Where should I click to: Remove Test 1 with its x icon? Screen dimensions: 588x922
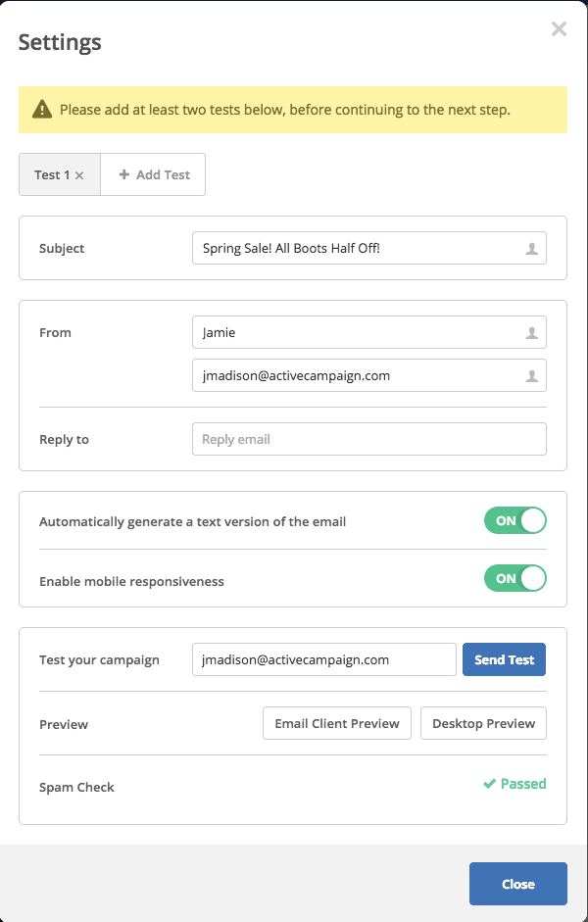click(x=79, y=175)
